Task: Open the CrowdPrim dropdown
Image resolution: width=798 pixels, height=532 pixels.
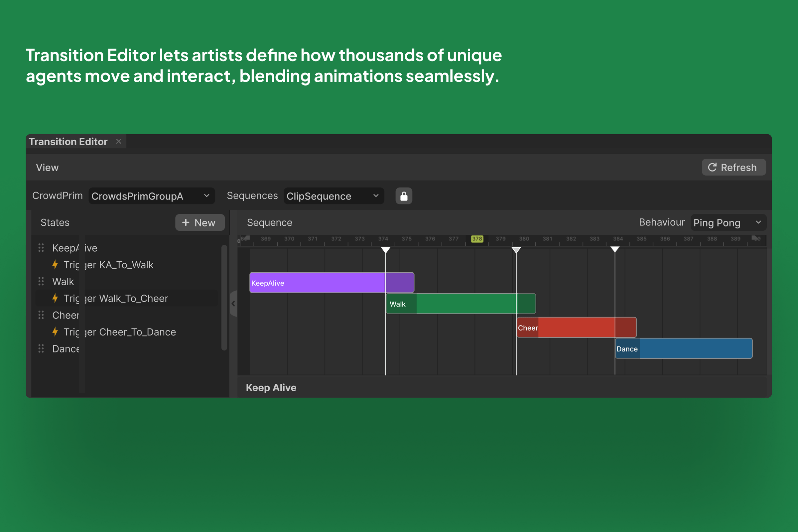Action: pos(152,196)
